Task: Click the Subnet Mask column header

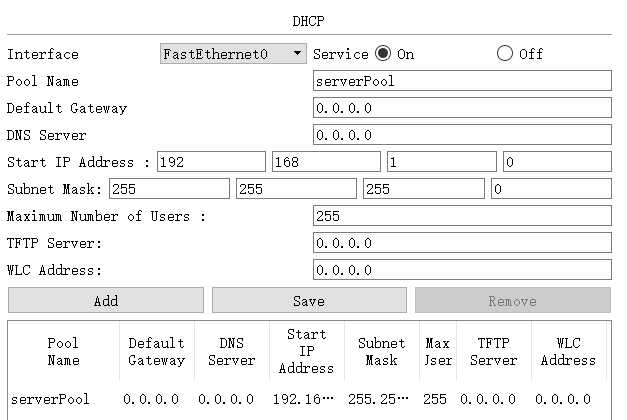Action: tap(382, 352)
